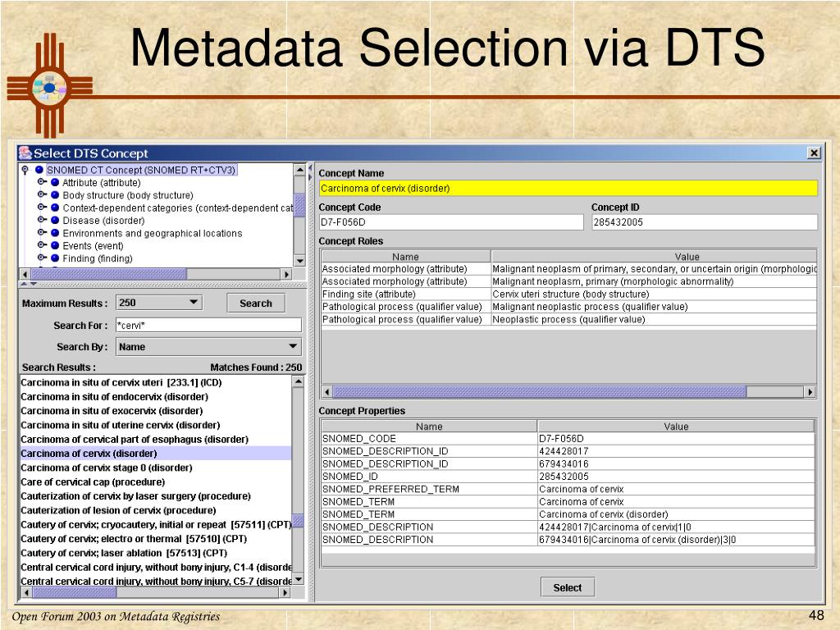Select 'Cautery of cervix; electro or thermal [57510]'
840x630 pixels.
134,538
